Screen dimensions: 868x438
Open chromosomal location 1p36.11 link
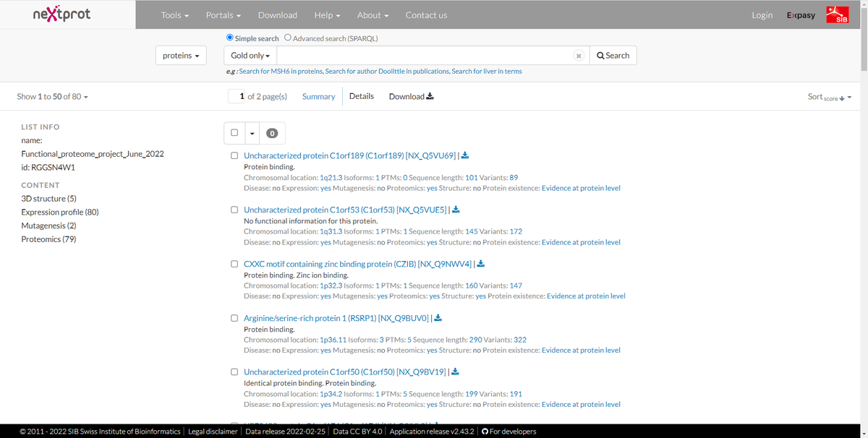coord(333,339)
